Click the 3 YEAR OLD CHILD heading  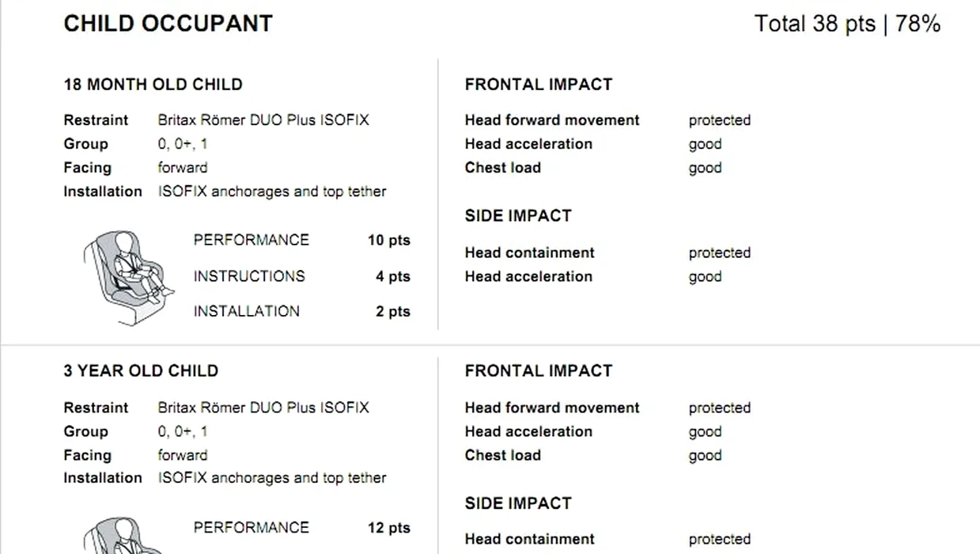(141, 371)
